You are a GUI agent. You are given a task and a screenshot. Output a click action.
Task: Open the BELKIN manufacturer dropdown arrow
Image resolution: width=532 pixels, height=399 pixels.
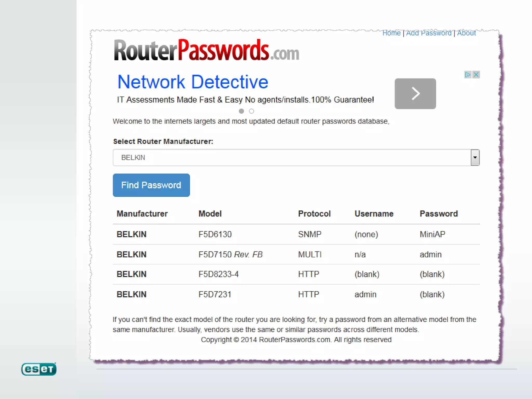[475, 157]
